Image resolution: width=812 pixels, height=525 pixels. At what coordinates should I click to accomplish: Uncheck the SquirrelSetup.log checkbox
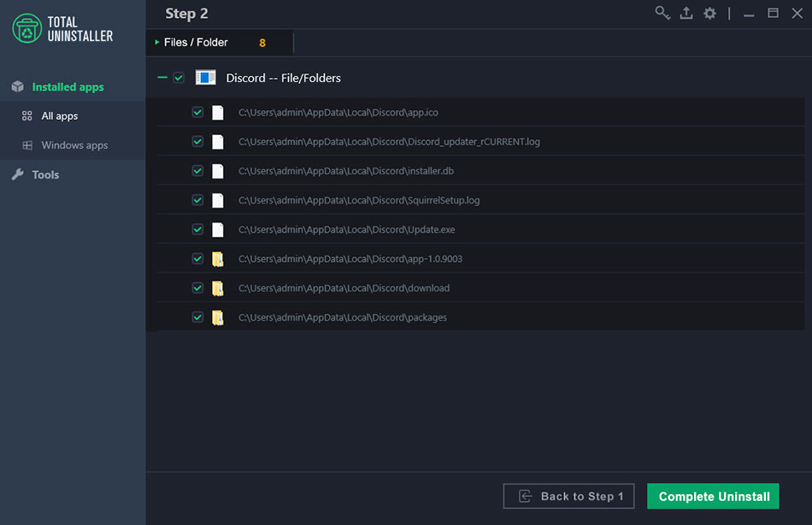point(197,200)
